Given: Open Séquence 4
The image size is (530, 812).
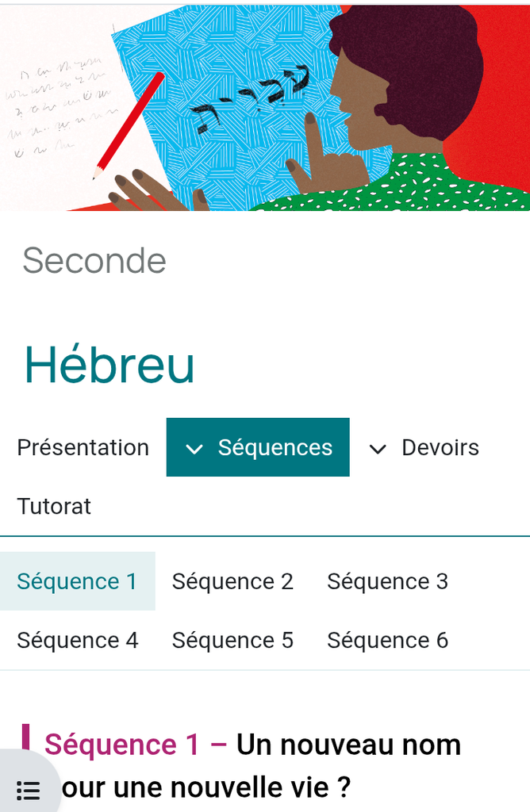Looking at the screenshot, I should [78, 640].
